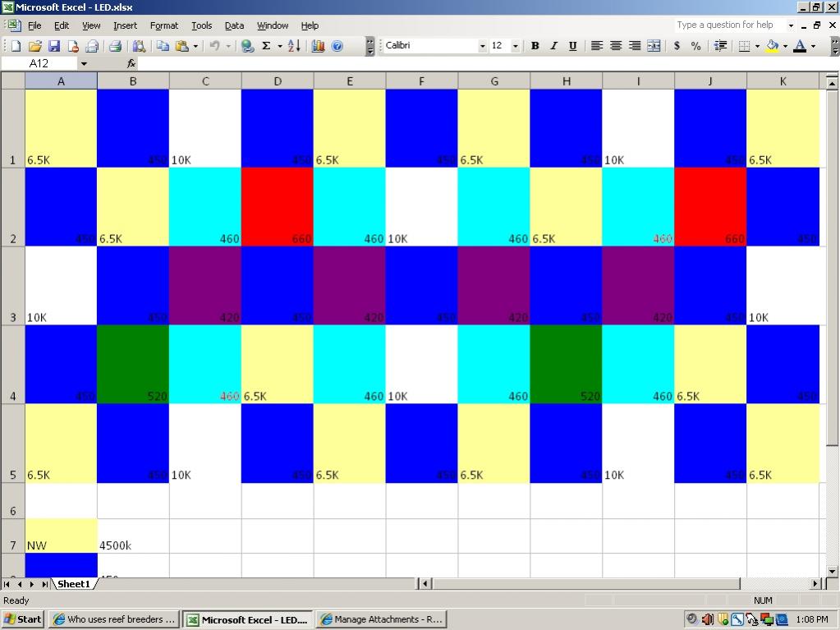Viewport: 840px width, 630px height.
Task: Click the Currency Style dollar icon
Action: (x=677, y=46)
